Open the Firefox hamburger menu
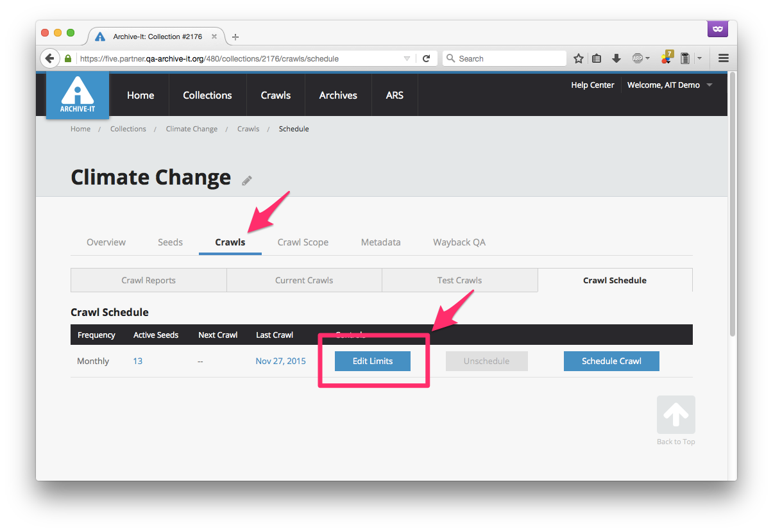Image resolution: width=773 pixels, height=532 pixels. 724,58
